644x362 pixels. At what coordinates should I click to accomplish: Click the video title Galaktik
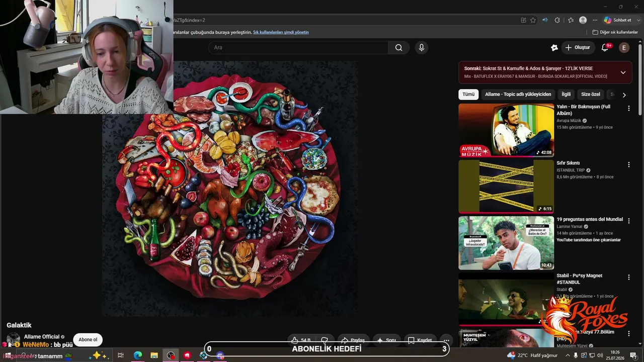(x=19, y=325)
